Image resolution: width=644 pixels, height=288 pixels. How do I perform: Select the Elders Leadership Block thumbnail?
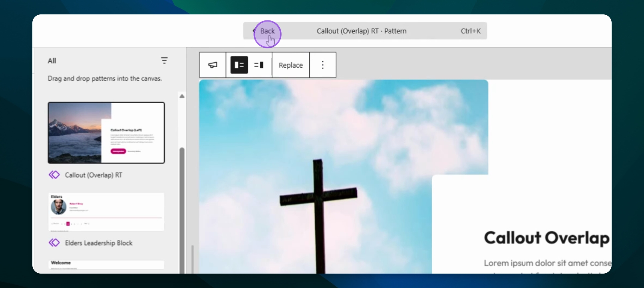[106, 212]
